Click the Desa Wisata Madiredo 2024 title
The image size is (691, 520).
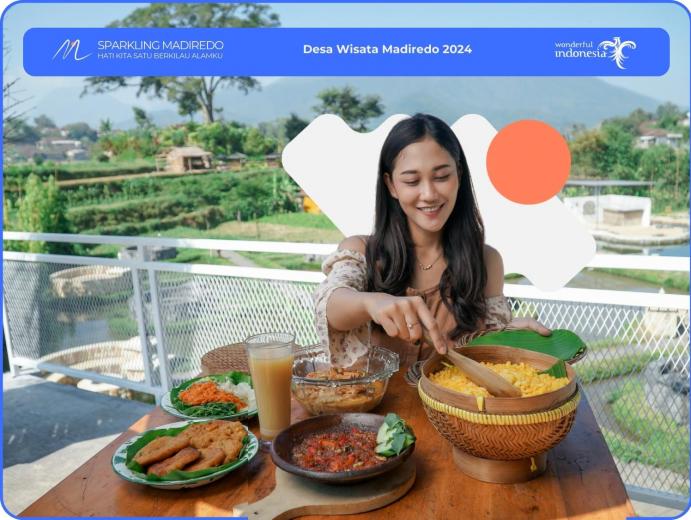(x=387, y=49)
